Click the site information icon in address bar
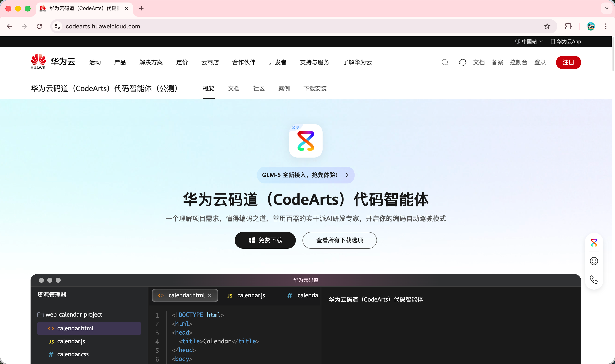This screenshot has width=615, height=364. point(58,26)
